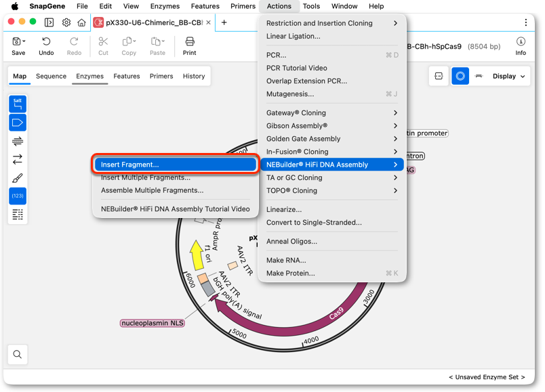Switch to the Sequence tab
The height and width of the screenshot is (392, 545).
pyautogui.click(x=51, y=76)
